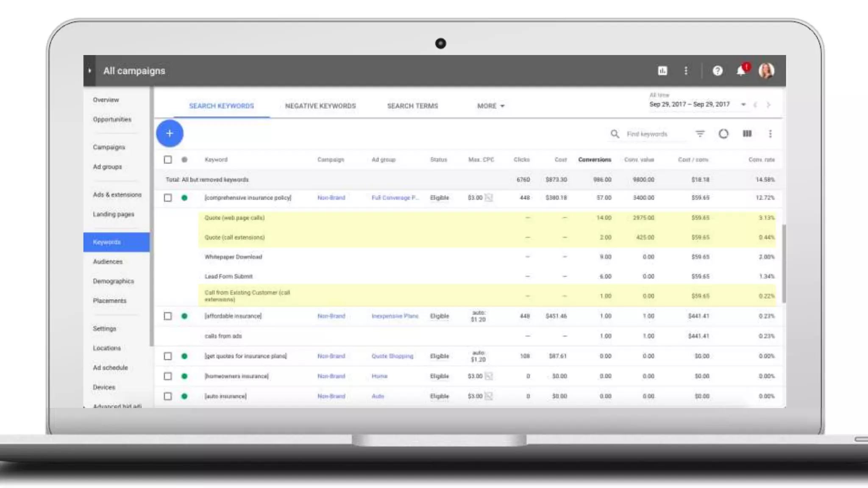Tick the select-all checkbox in table header

point(168,160)
